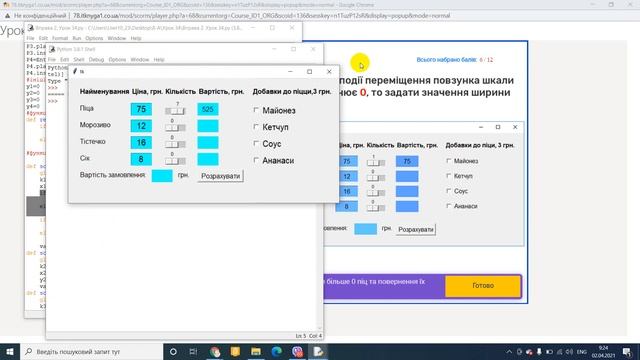
Task: Open Help menu in Python Shell window
Action: [x=159, y=60]
